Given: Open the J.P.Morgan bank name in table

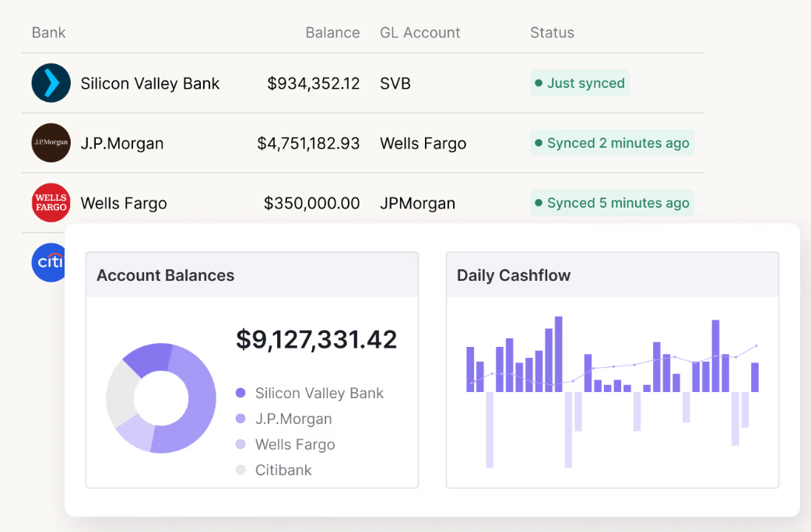Looking at the screenshot, I should click(x=122, y=143).
